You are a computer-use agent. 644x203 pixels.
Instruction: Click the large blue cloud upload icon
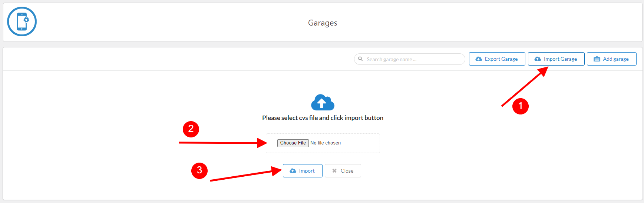(323, 102)
